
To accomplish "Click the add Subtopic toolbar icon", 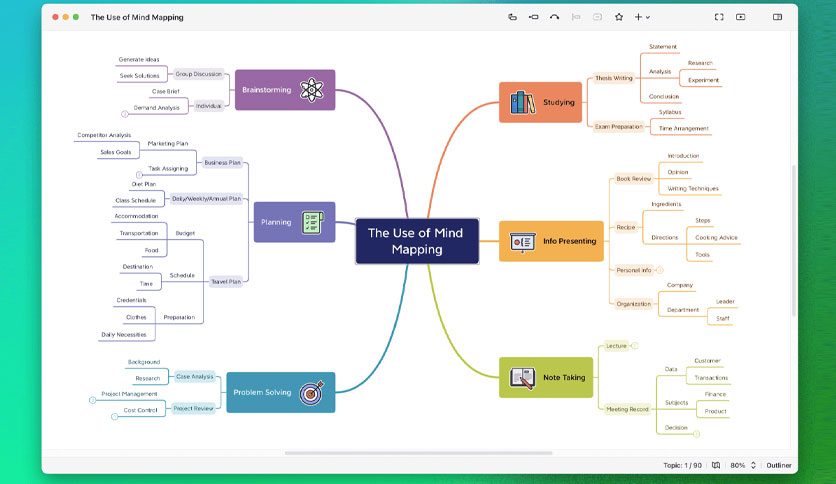I will [533, 17].
